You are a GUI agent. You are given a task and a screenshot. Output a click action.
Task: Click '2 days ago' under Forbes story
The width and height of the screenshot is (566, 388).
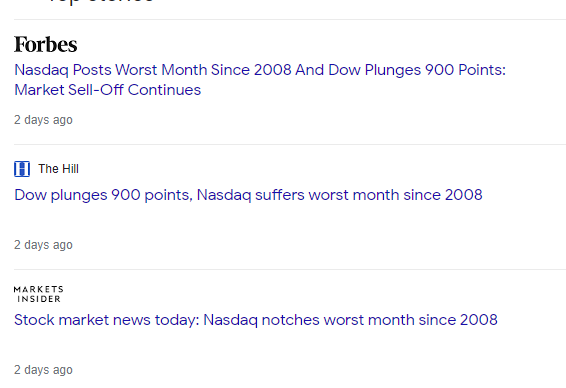pos(43,120)
